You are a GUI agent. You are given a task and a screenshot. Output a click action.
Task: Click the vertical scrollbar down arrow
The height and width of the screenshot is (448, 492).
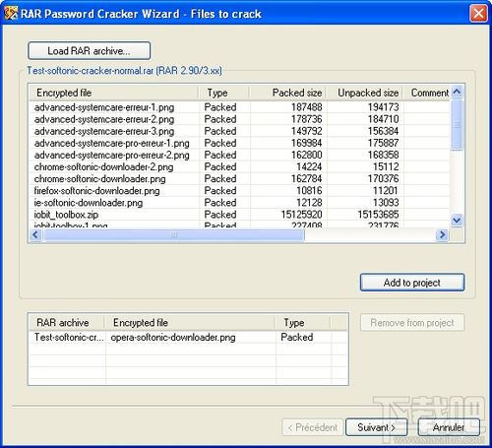(457, 220)
